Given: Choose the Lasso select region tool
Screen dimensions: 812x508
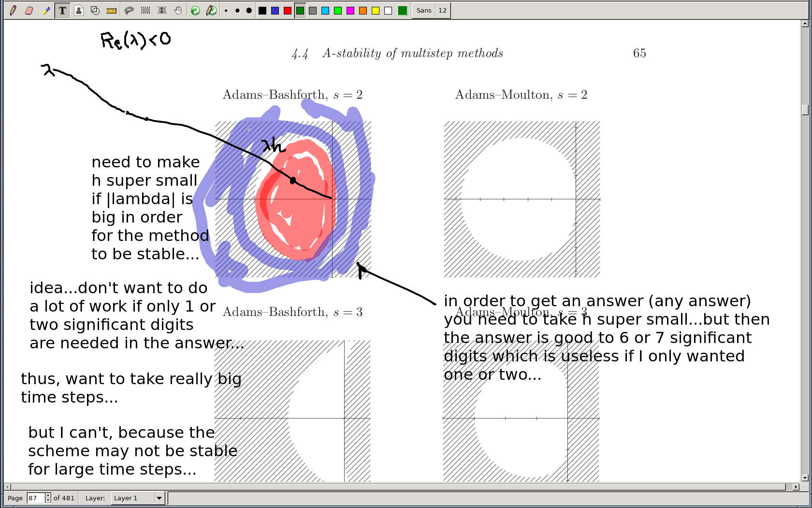Looking at the screenshot, I should [129, 11].
